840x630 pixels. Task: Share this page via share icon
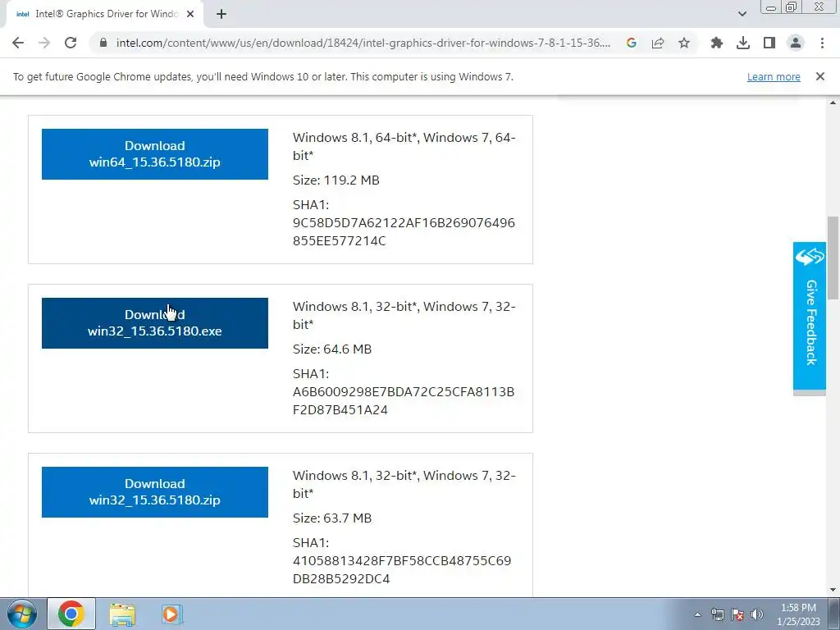658,43
